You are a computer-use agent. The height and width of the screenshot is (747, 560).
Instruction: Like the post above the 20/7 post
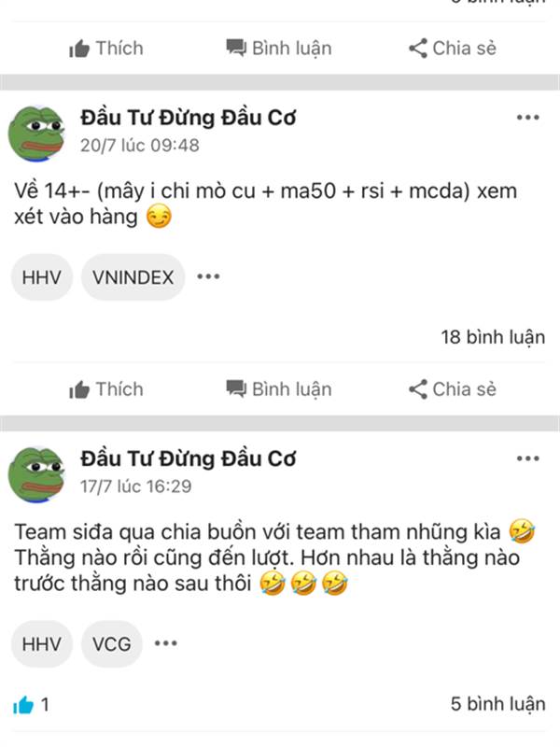tap(105, 49)
